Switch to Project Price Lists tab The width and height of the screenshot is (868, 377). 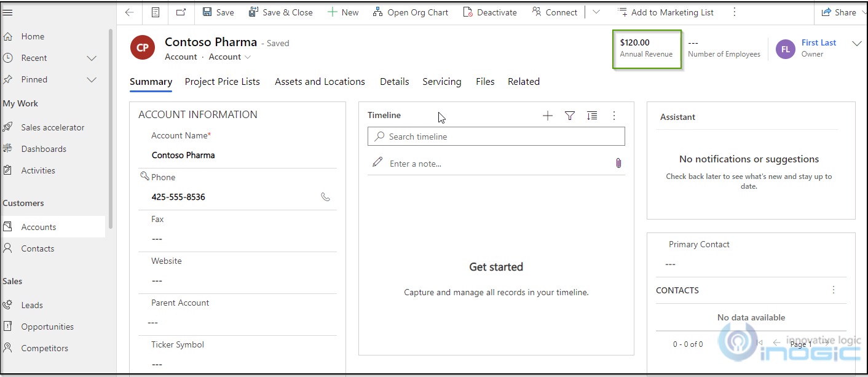pyautogui.click(x=222, y=82)
